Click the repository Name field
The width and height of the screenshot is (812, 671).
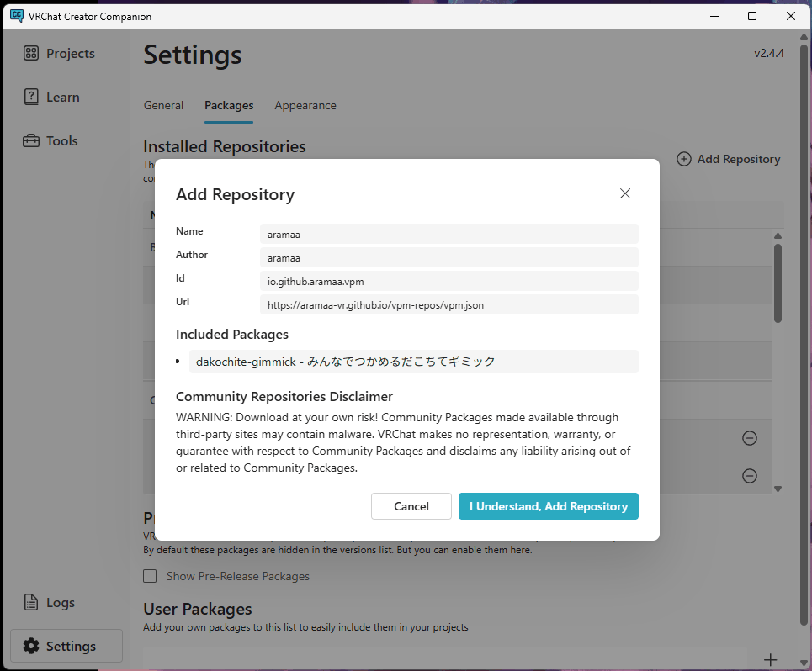448,235
